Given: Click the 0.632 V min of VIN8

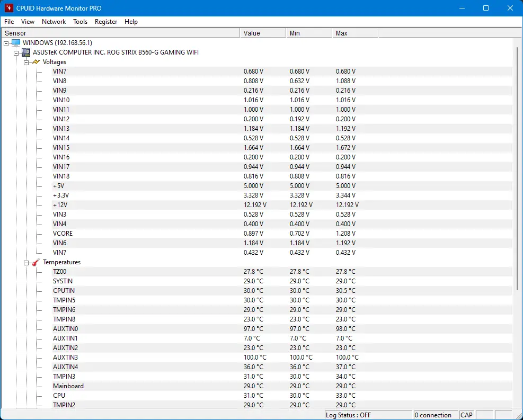Looking at the screenshot, I should click(299, 81).
